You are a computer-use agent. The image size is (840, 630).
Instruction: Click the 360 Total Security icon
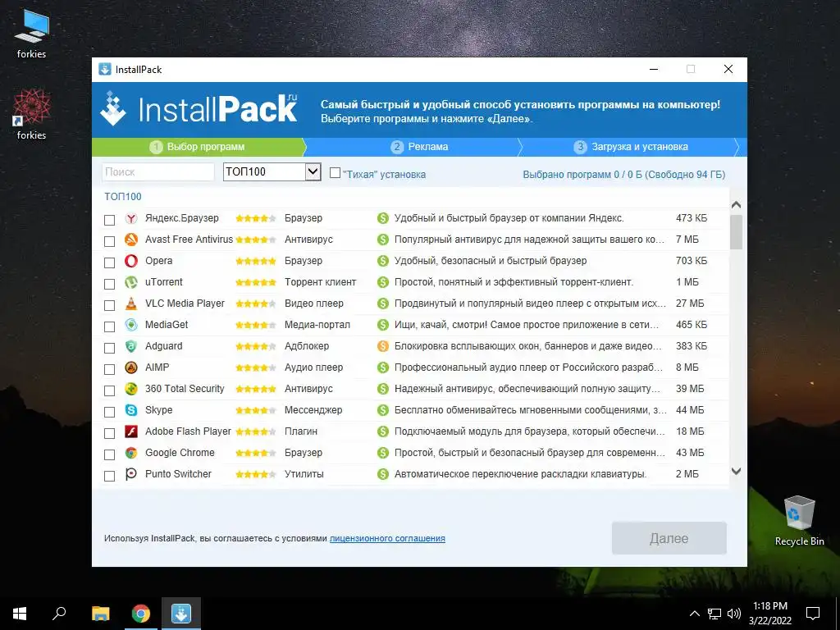coord(131,389)
